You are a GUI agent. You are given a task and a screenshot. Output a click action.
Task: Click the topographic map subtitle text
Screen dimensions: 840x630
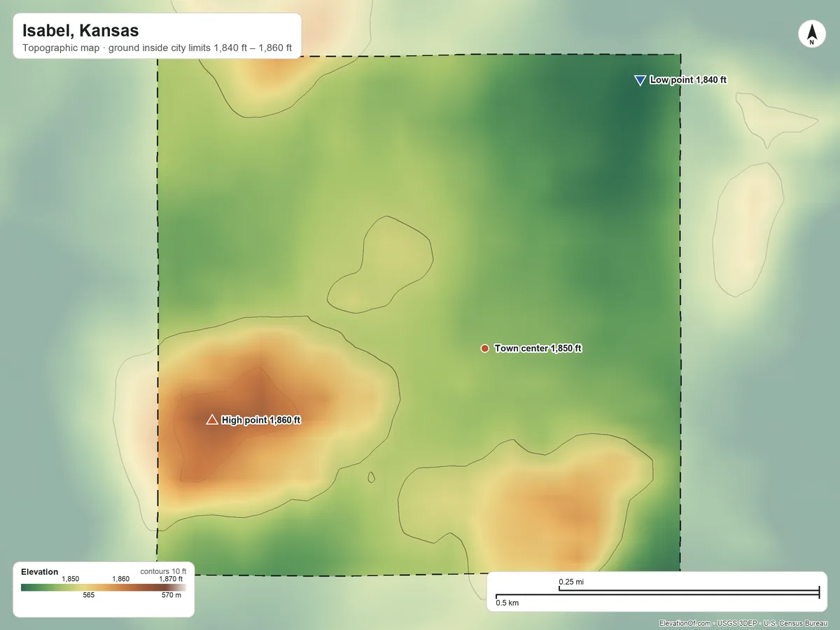tap(157, 49)
